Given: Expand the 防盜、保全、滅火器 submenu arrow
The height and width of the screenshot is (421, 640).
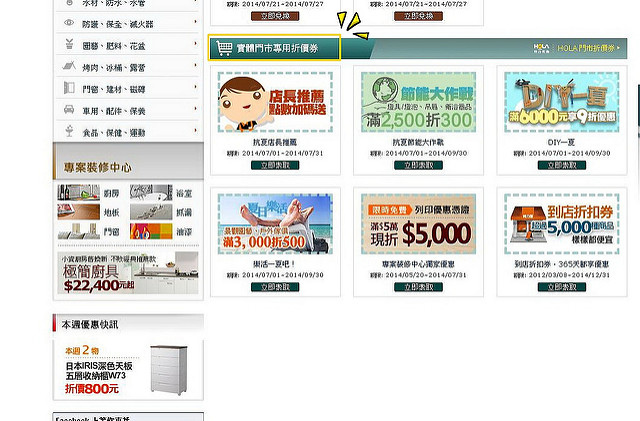Looking at the screenshot, I should [196, 21].
